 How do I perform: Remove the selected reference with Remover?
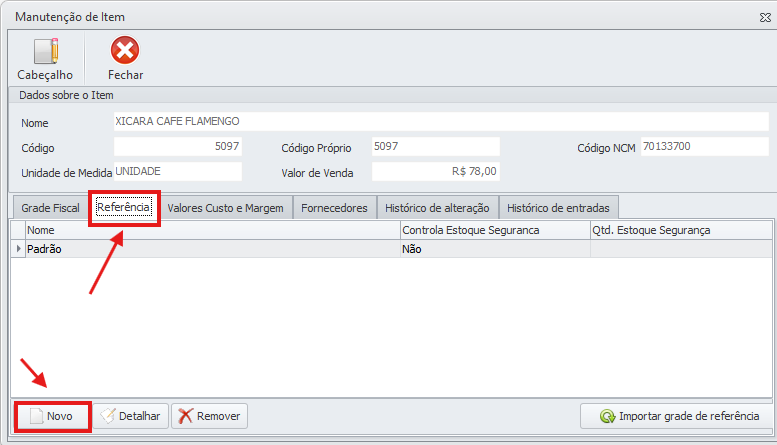[209, 416]
